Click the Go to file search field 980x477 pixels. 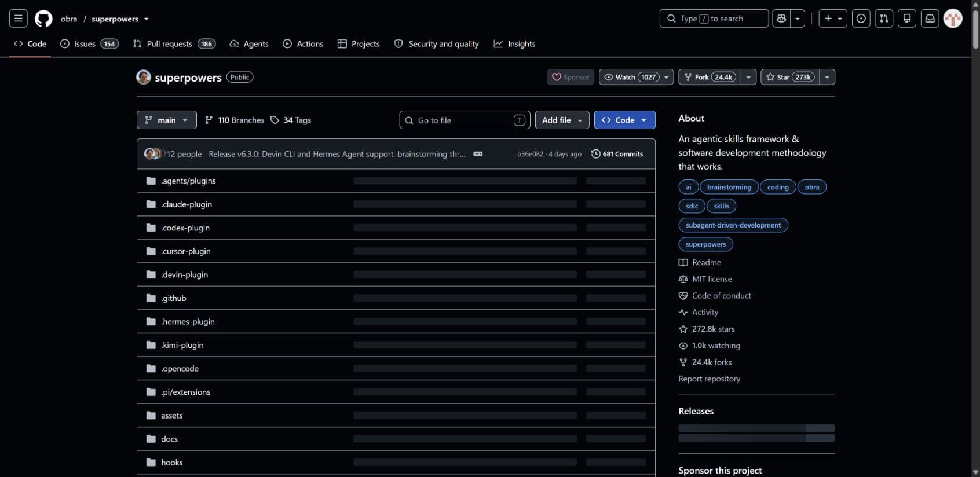(465, 120)
